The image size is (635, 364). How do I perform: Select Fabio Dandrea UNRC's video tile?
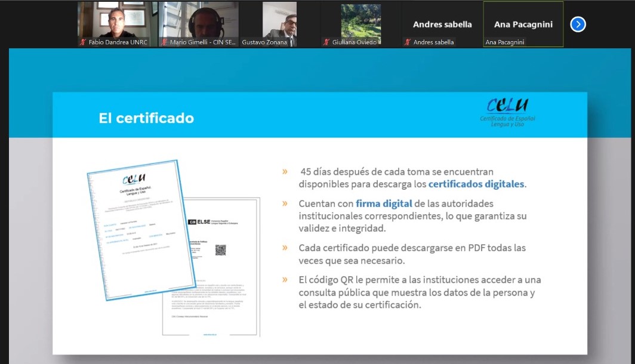click(x=118, y=24)
